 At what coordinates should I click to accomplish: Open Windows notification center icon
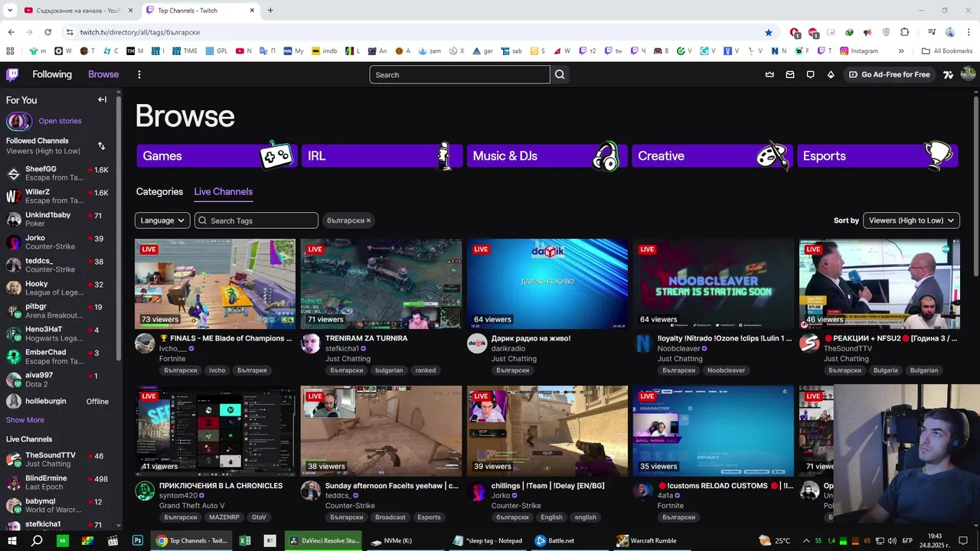pos(963,540)
